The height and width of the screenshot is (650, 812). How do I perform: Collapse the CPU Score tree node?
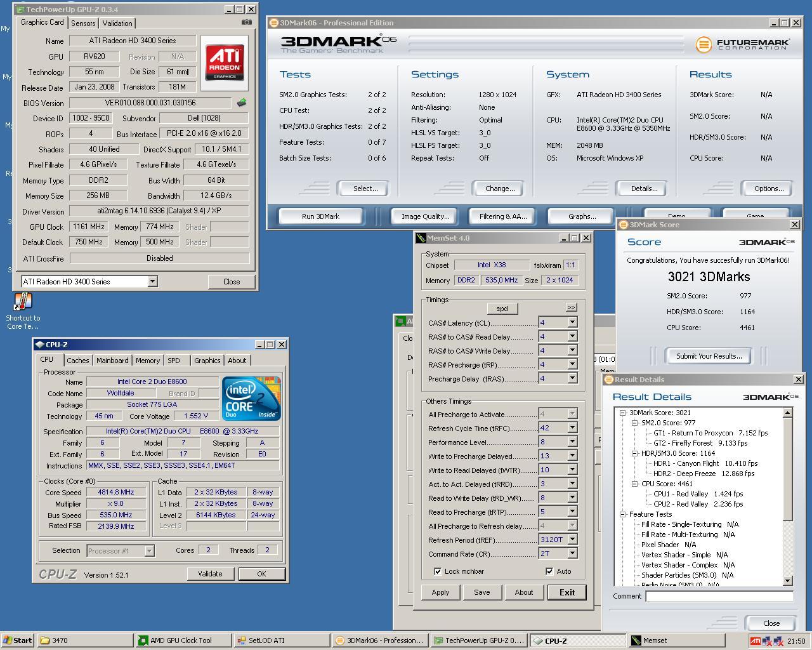click(x=634, y=484)
